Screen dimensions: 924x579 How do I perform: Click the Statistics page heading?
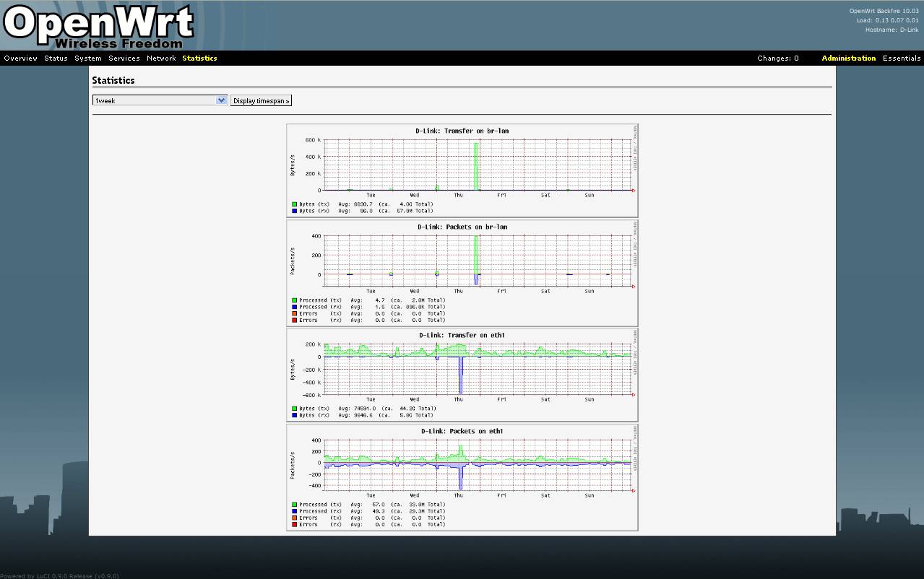pos(113,81)
